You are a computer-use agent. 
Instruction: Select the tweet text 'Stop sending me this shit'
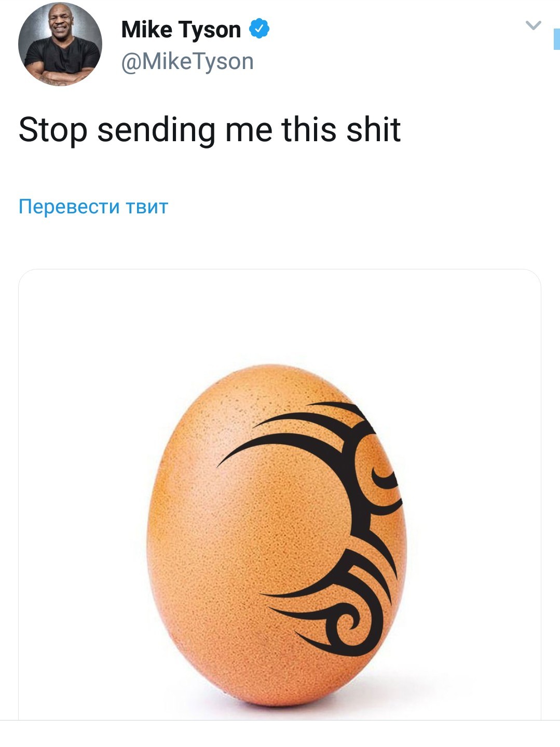210,130
